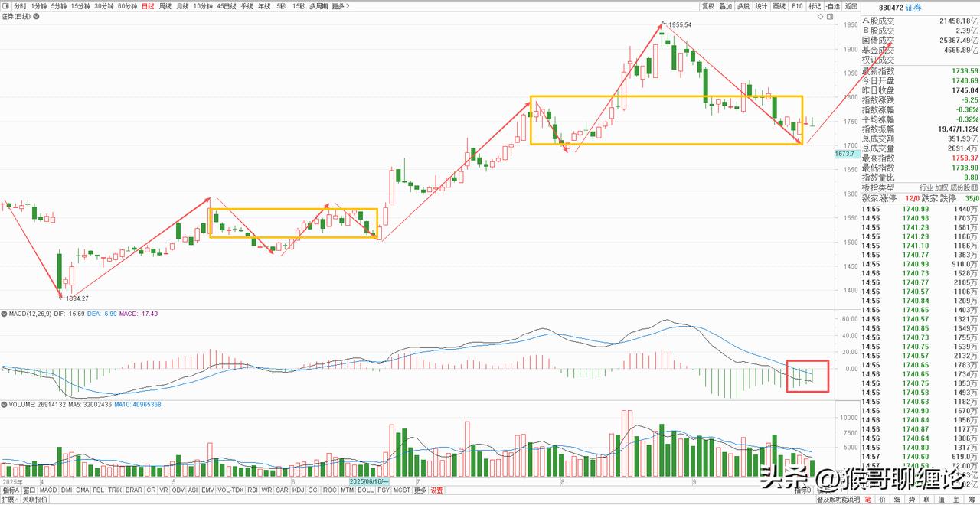The height and width of the screenshot is (505, 980).
Task: Select the KDJ indicator tab
Action: tap(298, 490)
